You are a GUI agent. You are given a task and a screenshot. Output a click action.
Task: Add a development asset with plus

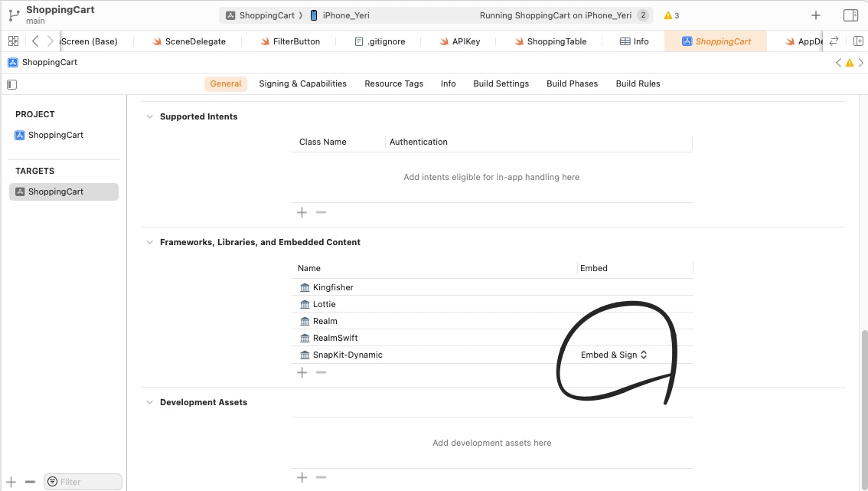tap(302, 477)
